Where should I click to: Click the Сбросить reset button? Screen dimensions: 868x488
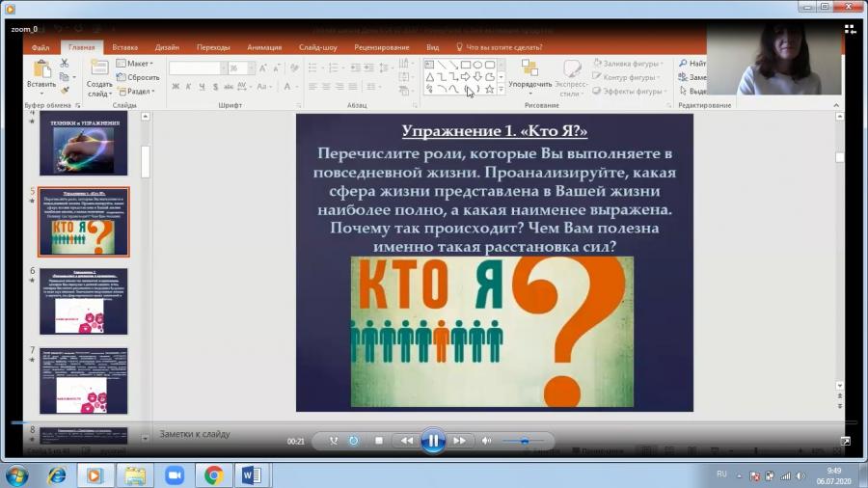[138, 77]
